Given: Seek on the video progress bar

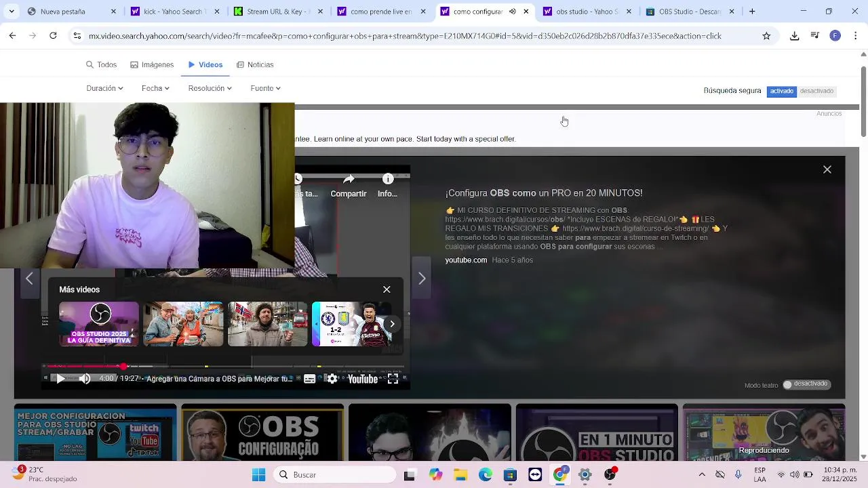Looking at the screenshot, I should (x=224, y=367).
